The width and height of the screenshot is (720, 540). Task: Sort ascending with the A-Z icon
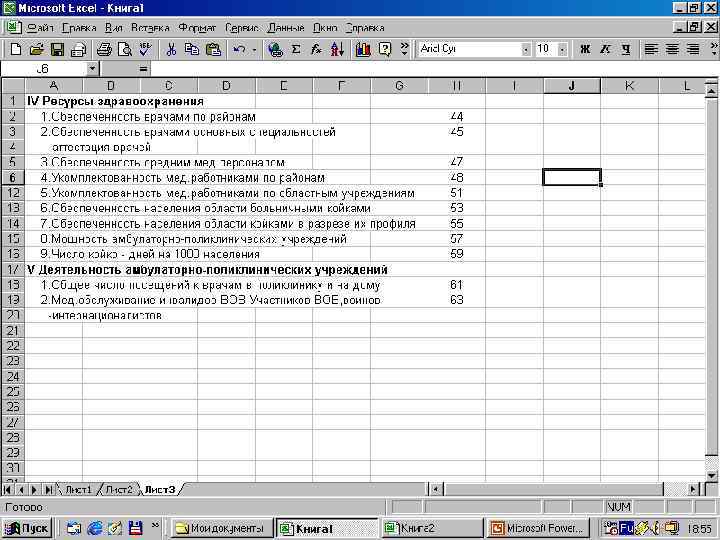(x=338, y=49)
